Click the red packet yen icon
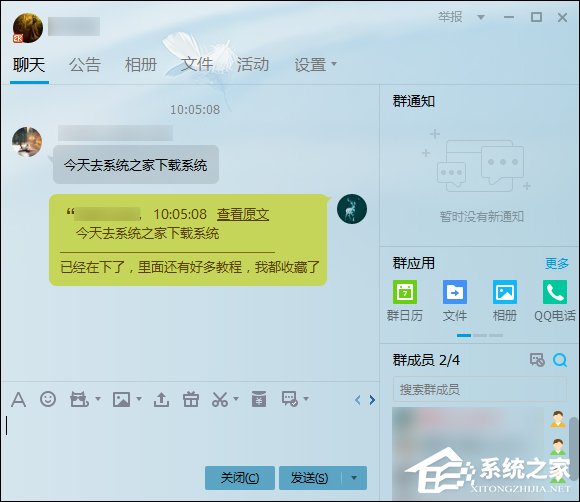Viewport: 580px width, 502px height. tap(259, 399)
